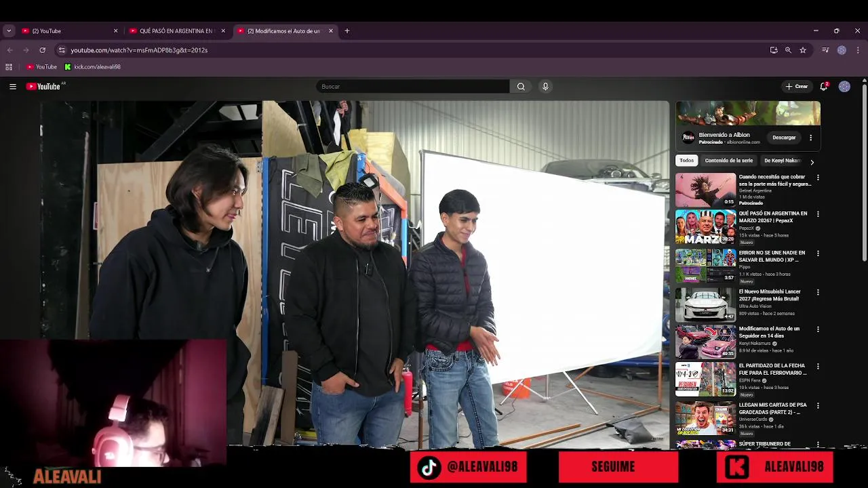Bookmark this page with the star
The image size is (868, 488).
click(x=803, y=50)
